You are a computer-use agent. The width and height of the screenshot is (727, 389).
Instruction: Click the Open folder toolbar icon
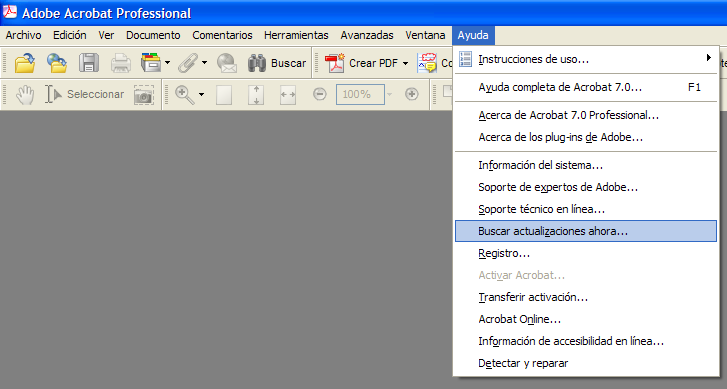point(25,63)
